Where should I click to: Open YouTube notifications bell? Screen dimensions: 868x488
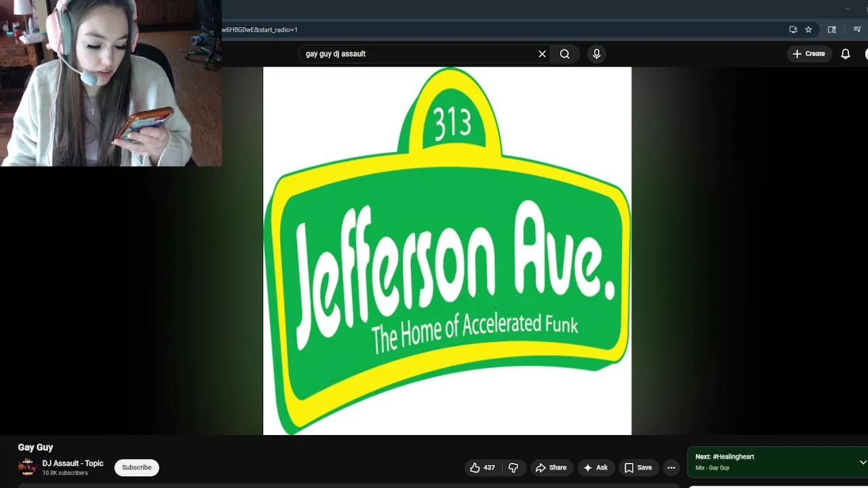846,54
